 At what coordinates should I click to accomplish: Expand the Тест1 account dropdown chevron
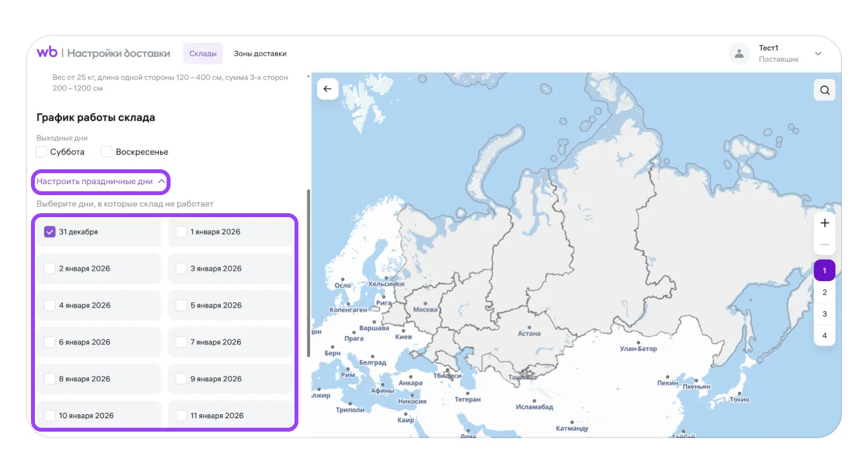tap(818, 54)
